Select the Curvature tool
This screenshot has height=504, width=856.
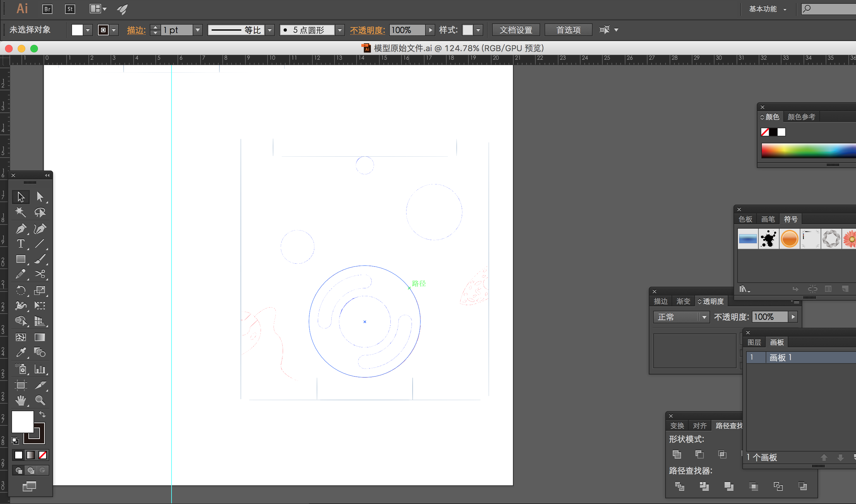click(40, 229)
